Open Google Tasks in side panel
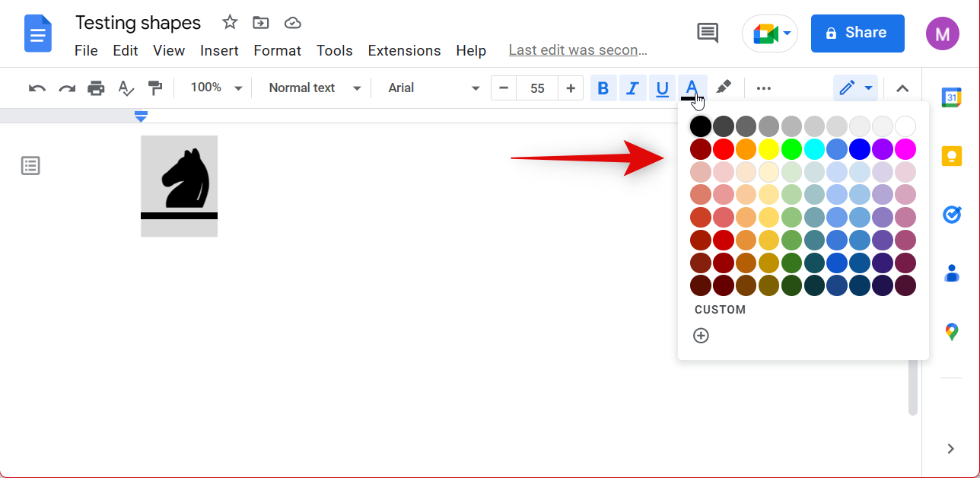This screenshot has height=478, width=980. pyautogui.click(x=951, y=214)
